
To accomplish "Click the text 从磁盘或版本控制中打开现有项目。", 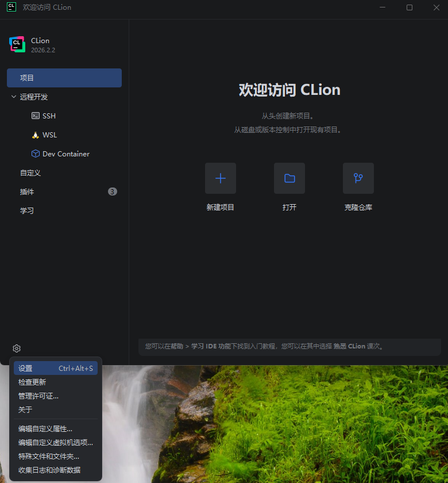I will 288,130.
